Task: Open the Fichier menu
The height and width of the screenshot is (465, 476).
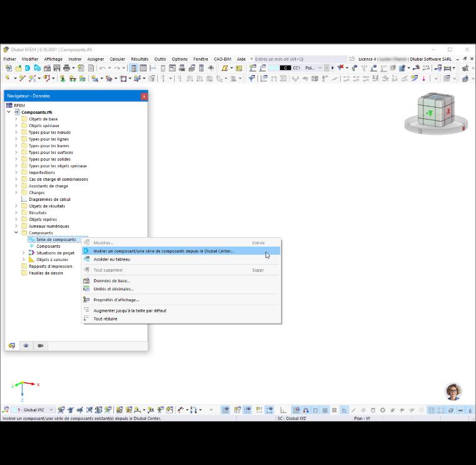Action: pos(10,59)
